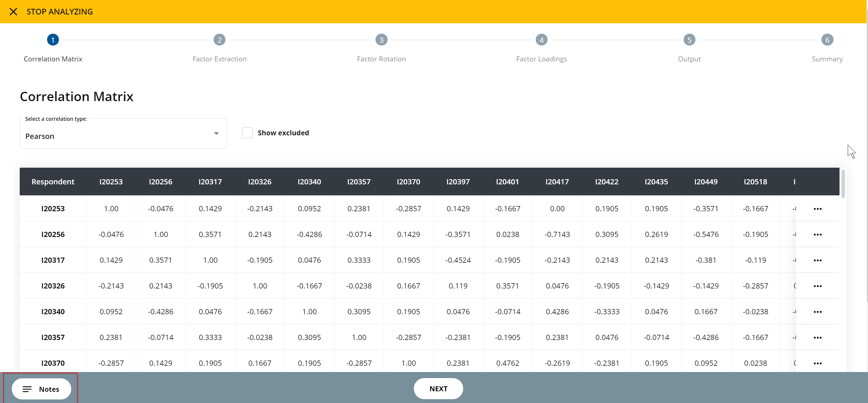Click the -0.381 cell in row I20317
Screen dimensions: 868x403
coord(706,260)
